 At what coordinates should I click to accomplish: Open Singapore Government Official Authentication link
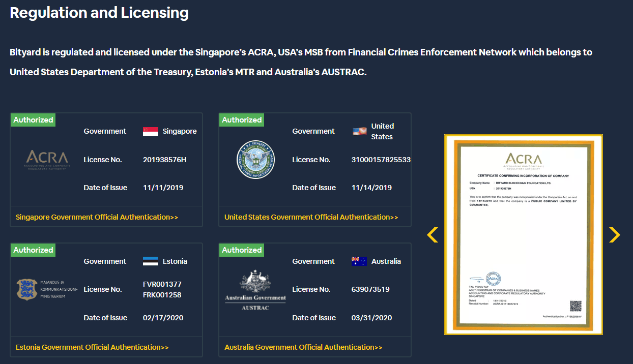pyautogui.click(x=97, y=217)
